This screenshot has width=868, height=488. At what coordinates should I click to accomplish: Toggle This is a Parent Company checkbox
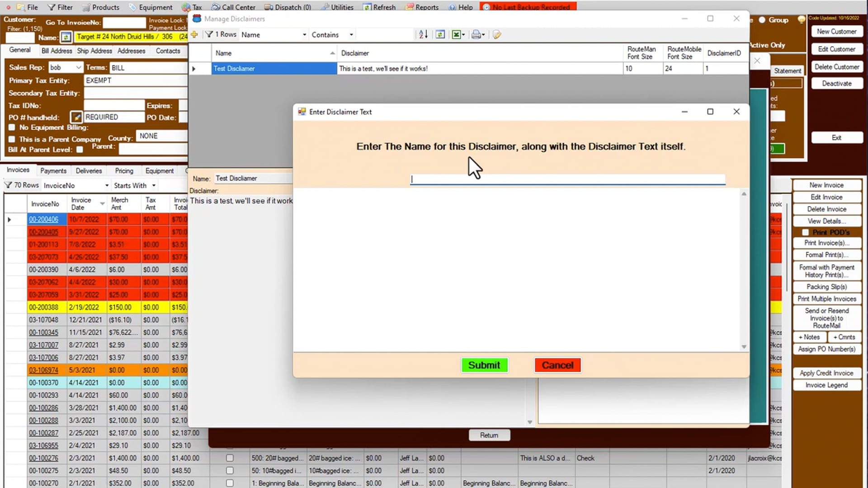point(12,139)
